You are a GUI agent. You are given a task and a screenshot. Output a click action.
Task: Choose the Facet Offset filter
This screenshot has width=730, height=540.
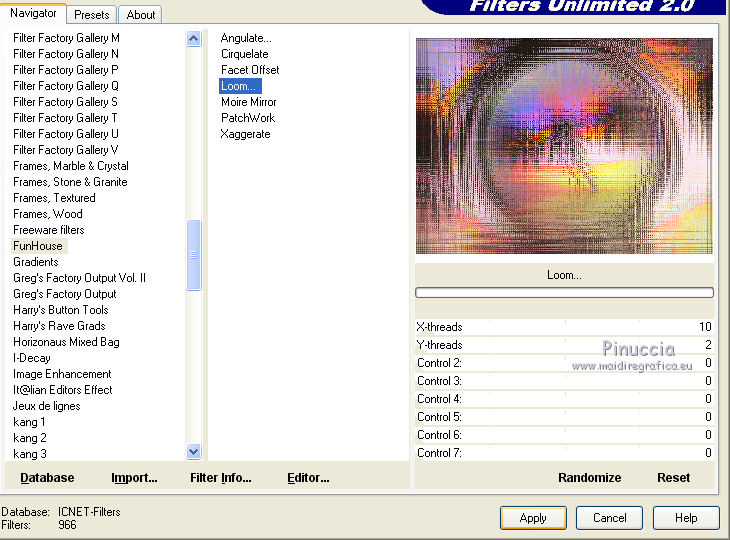[x=250, y=70]
